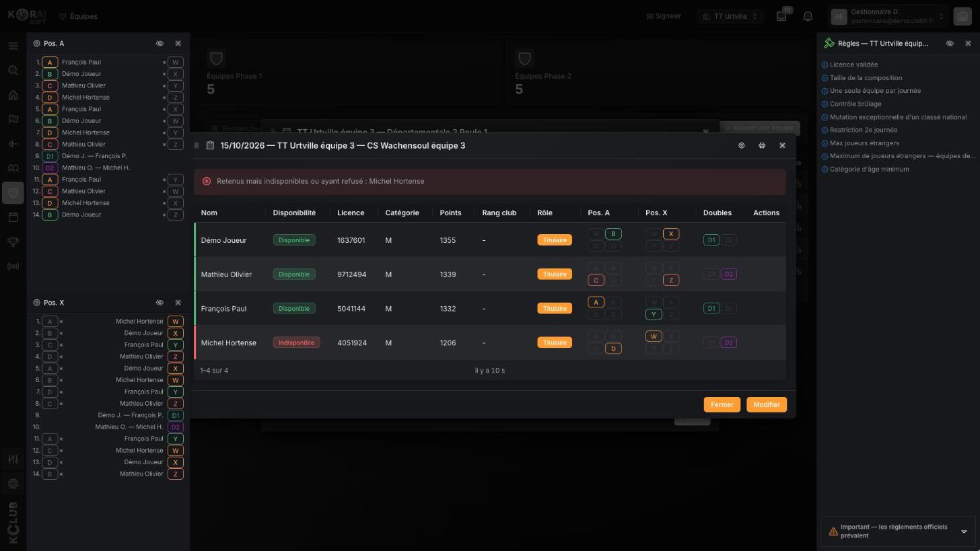Click the Modifier button
The image size is (980, 551).
767,405
